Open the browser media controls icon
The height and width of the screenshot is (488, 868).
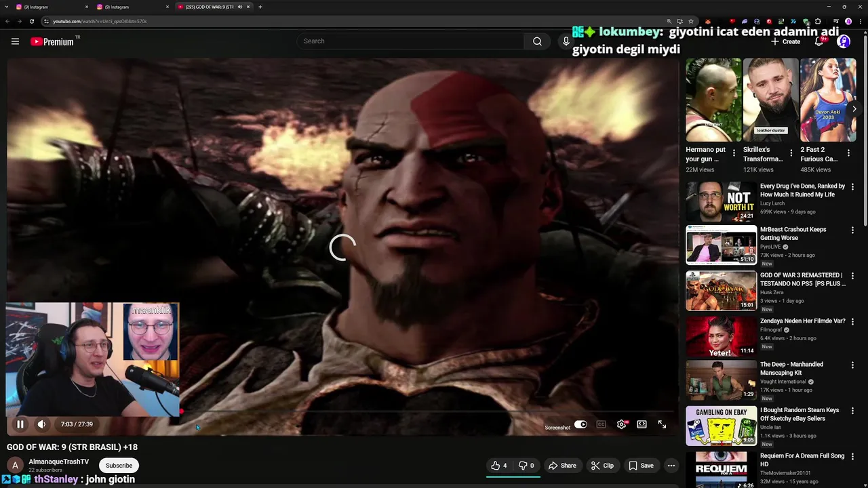click(x=835, y=21)
